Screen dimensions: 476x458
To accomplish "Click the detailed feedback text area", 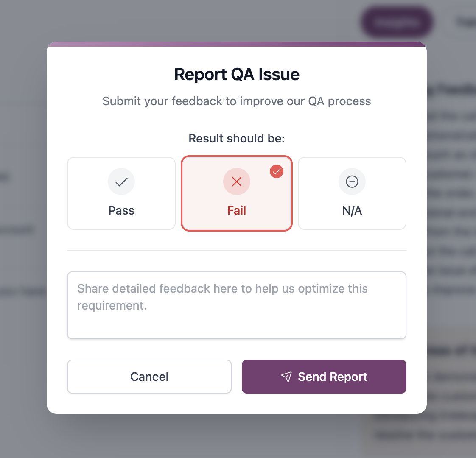I will tap(236, 305).
